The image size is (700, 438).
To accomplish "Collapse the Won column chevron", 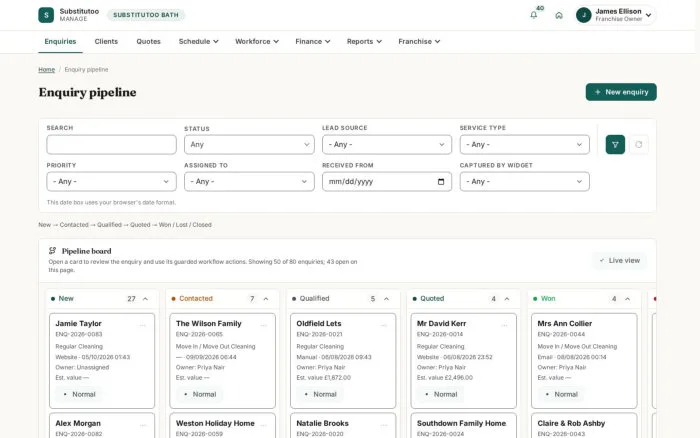I will (628, 299).
